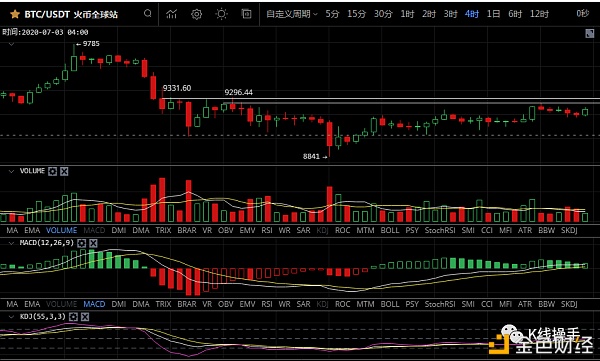Select RSI in the MACD indicator row
This screenshot has height=361, width=600.
267,304
